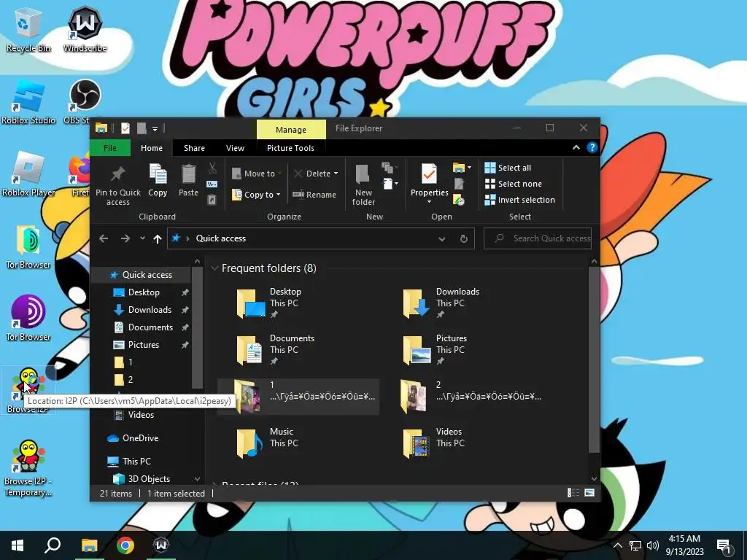Image resolution: width=747 pixels, height=560 pixels.
Task: Select the Music frequent folder
Action: coord(298,442)
